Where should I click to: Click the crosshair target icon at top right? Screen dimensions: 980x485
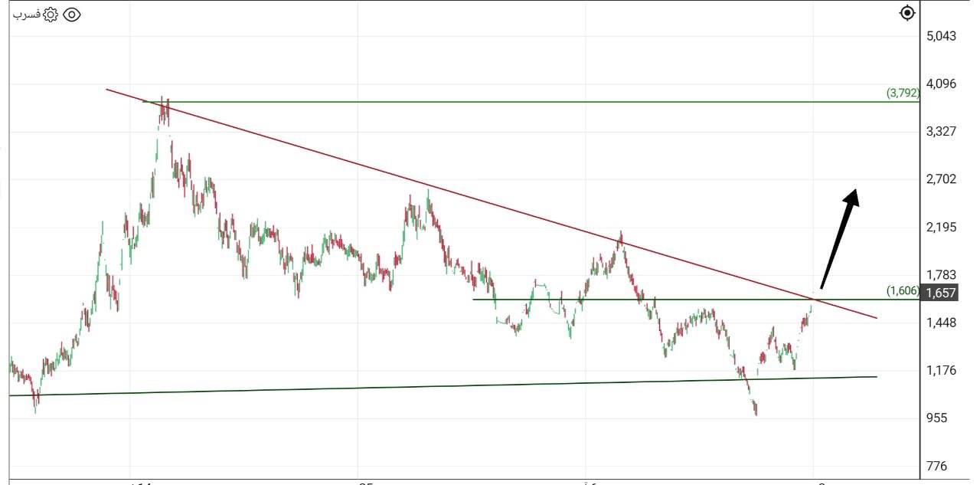907,13
